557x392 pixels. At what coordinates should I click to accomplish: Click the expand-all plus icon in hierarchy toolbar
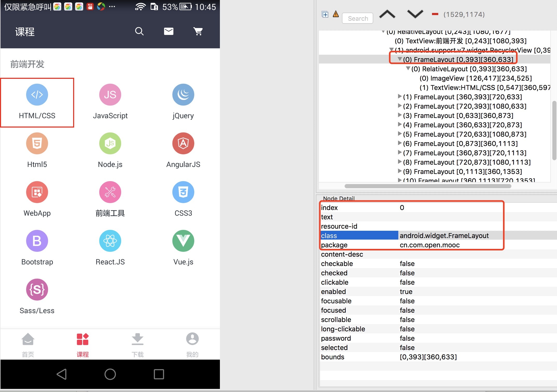(325, 14)
